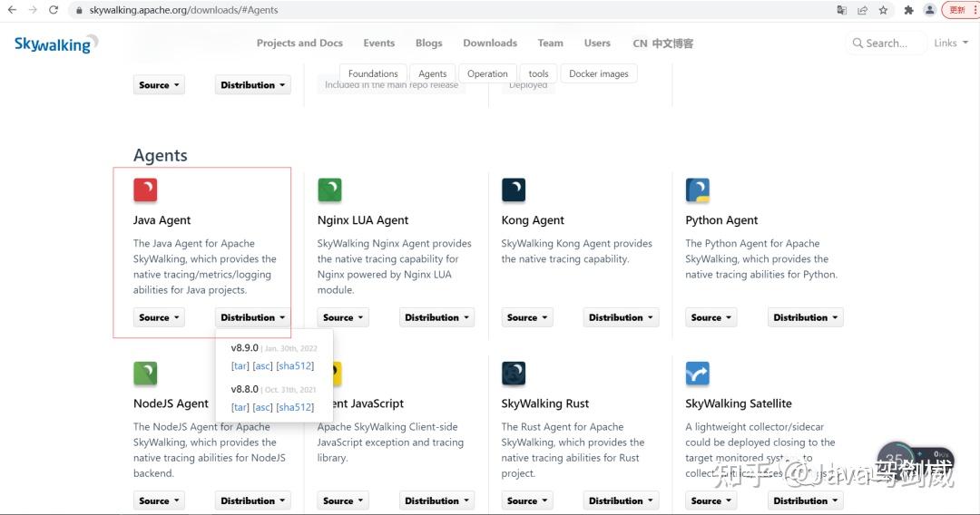Reload the page with the refresh icon
The width and height of the screenshot is (980, 515).
tap(54, 10)
